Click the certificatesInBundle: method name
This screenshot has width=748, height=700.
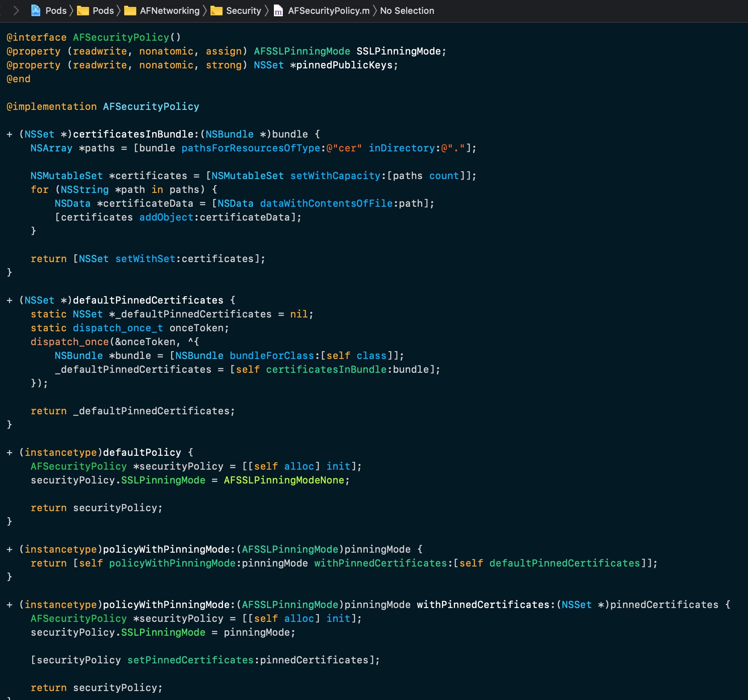tap(136, 134)
